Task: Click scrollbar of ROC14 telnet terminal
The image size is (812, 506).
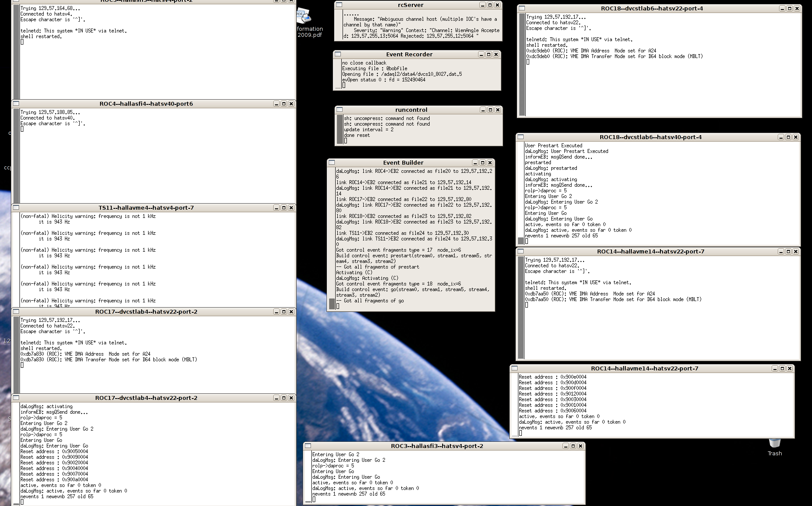Action: tap(521, 308)
